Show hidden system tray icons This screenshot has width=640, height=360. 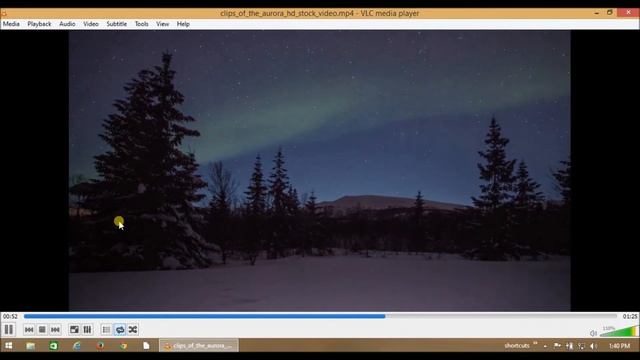click(545, 346)
